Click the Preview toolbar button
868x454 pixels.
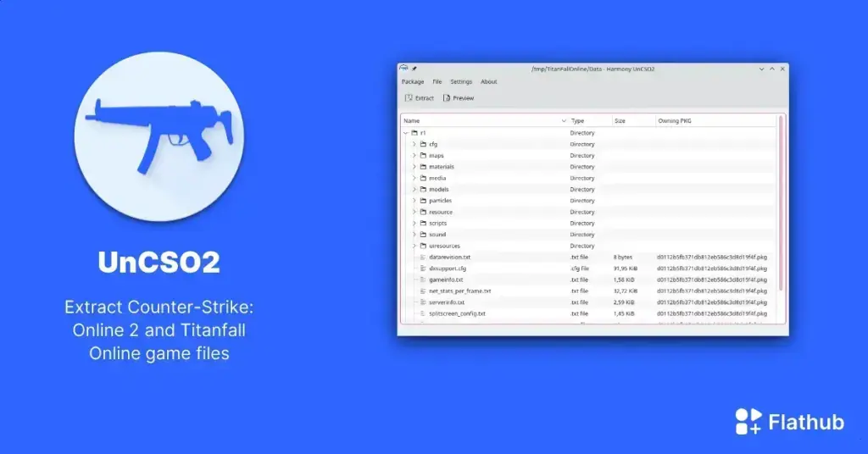pyautogui.click(x=459, y=98)
